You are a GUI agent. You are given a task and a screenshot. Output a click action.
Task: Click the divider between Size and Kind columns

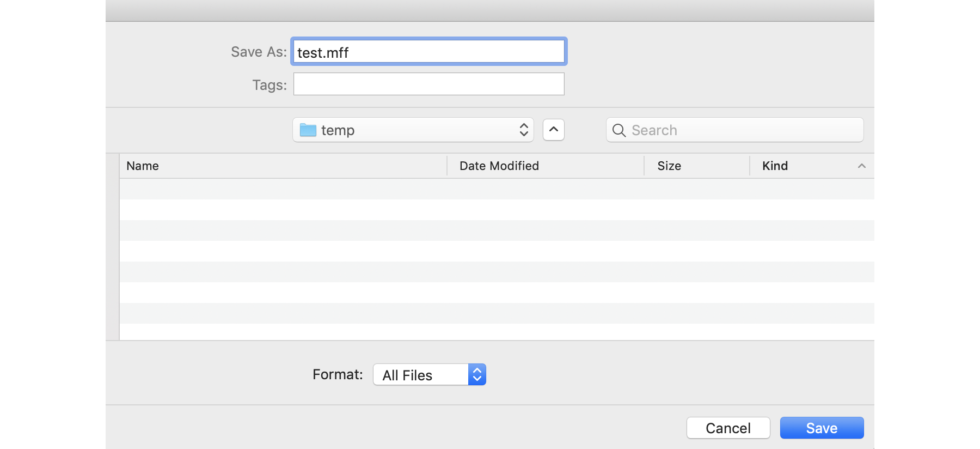[750, 166]
